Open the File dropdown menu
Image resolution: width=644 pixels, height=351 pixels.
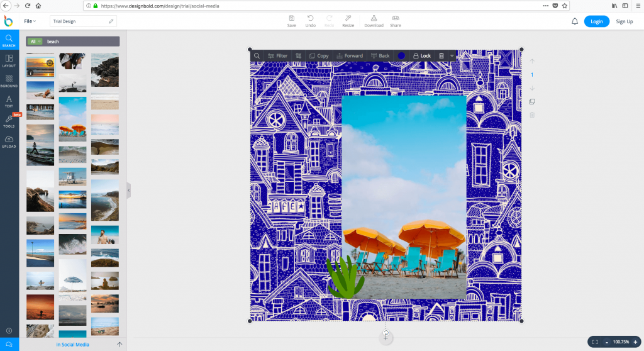30,21
